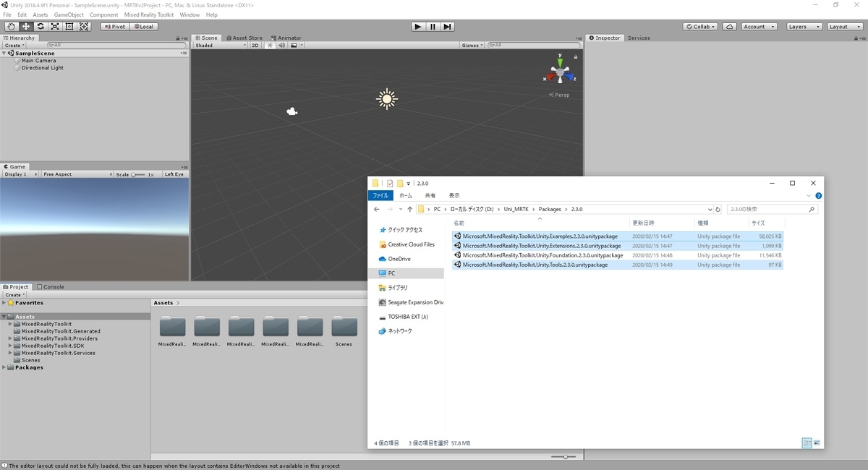The height and width of the screenshot is (470, 868).
Task: Open the ファイル tab in Explorer
Action: click(380, 195)
